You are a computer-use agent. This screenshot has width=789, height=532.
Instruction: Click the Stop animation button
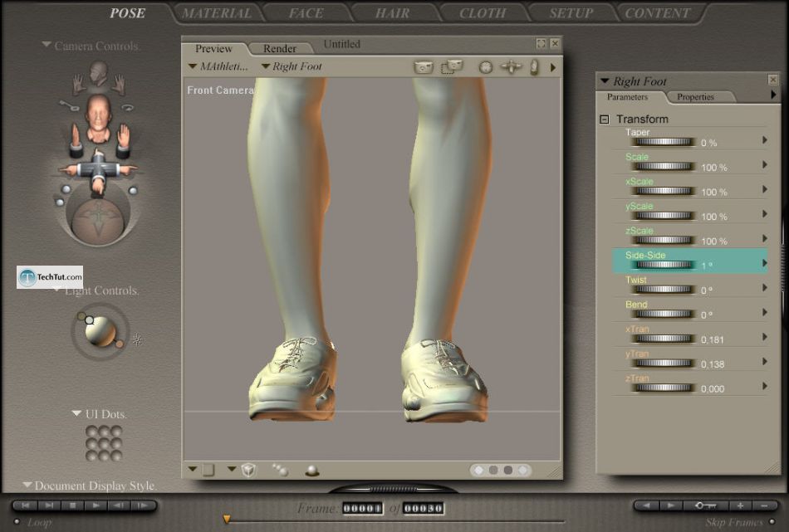click(x=72, y=505)
